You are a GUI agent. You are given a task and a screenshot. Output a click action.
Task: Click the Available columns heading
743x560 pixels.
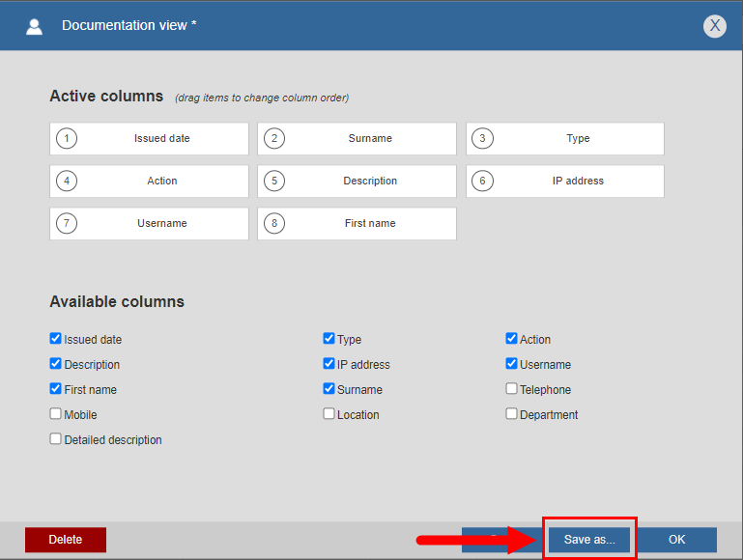117,301
